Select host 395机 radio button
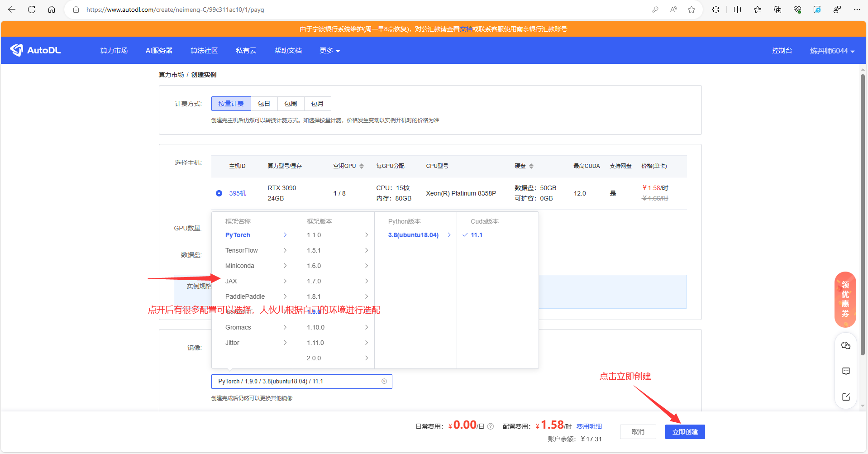868x454 pixels. pos(219,193)
